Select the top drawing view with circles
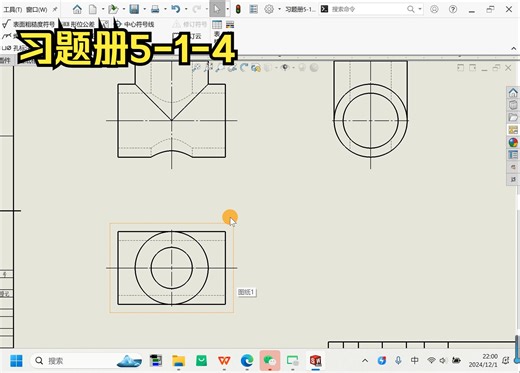Viewport: 520px width, 373px height. click(x=171, y=268)
